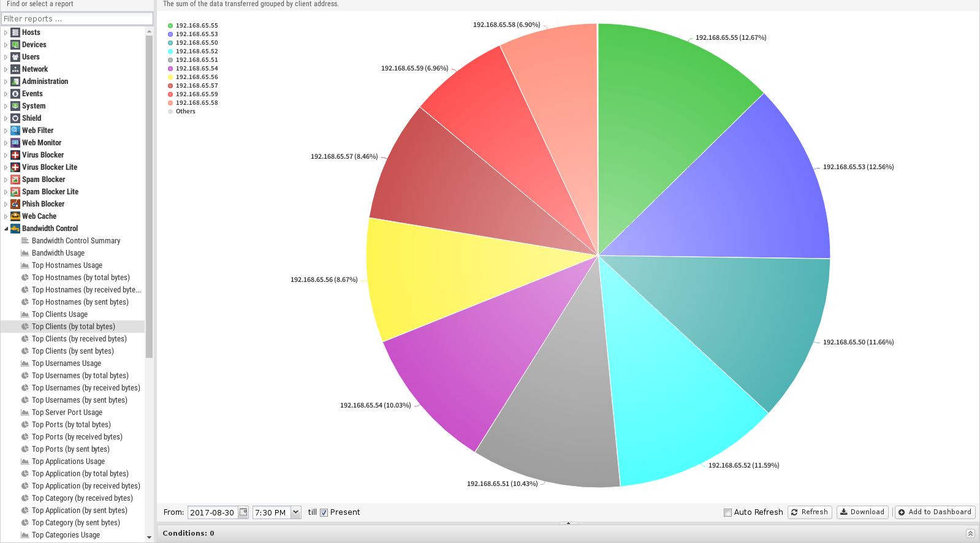Click the Web Filter icon in sidebar
The image size is (980, 543).
tap(15, 131)
